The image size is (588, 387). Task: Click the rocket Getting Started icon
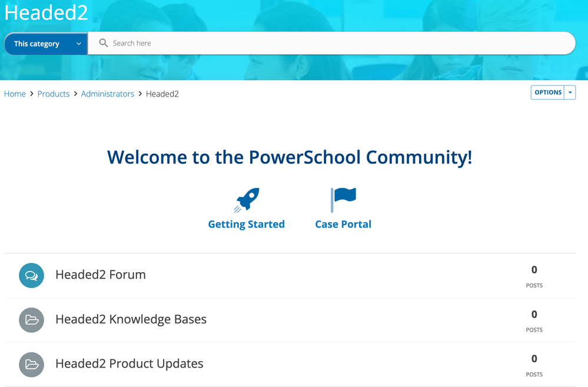coord(247,200)
